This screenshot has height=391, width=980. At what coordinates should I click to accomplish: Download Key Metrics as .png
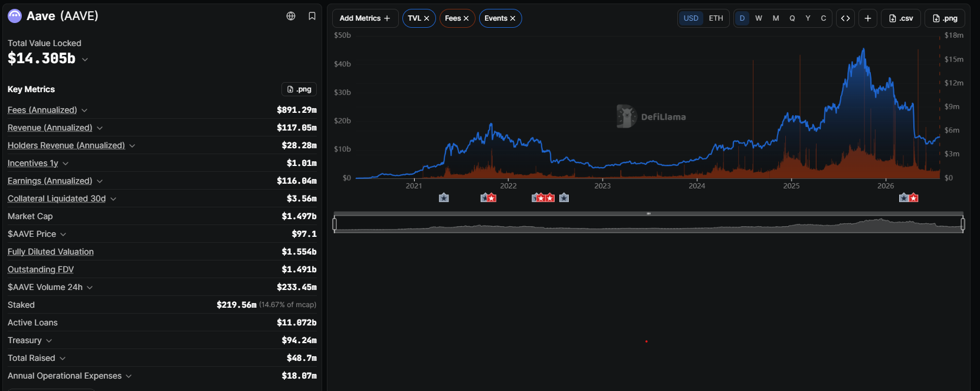(x=299, y=89)
